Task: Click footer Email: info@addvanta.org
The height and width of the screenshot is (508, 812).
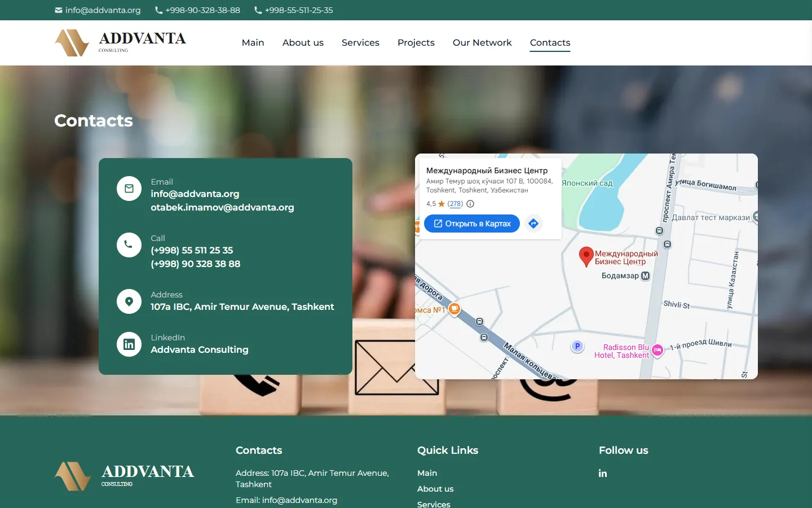Action: coord(286,500)
